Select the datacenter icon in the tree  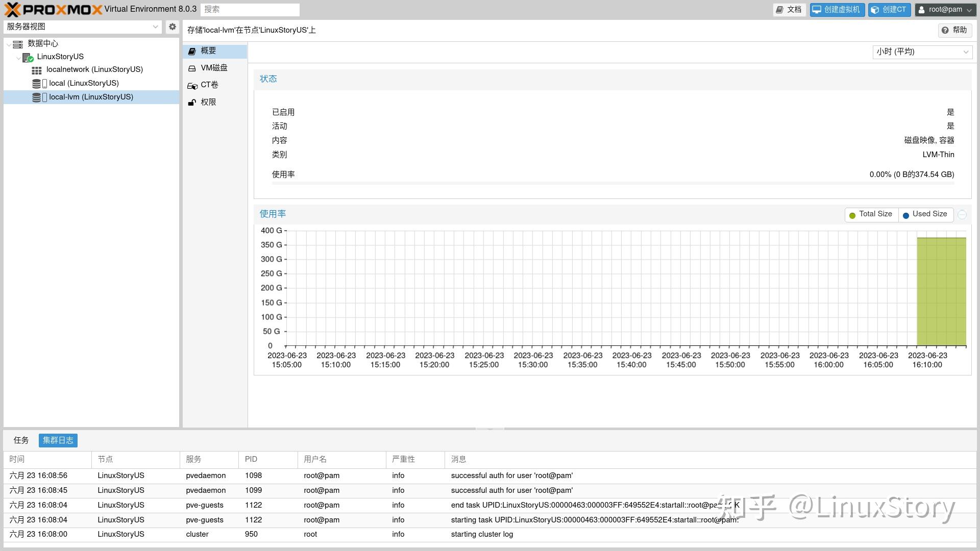pos(18,44)
